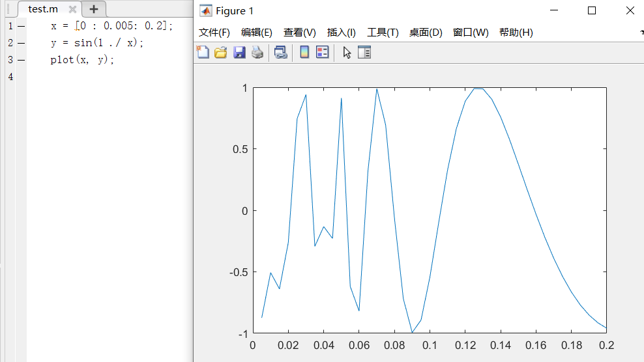Click the Print Figure icon
Image resolution: width=644 pixels, height=362 pixels.
257,52
